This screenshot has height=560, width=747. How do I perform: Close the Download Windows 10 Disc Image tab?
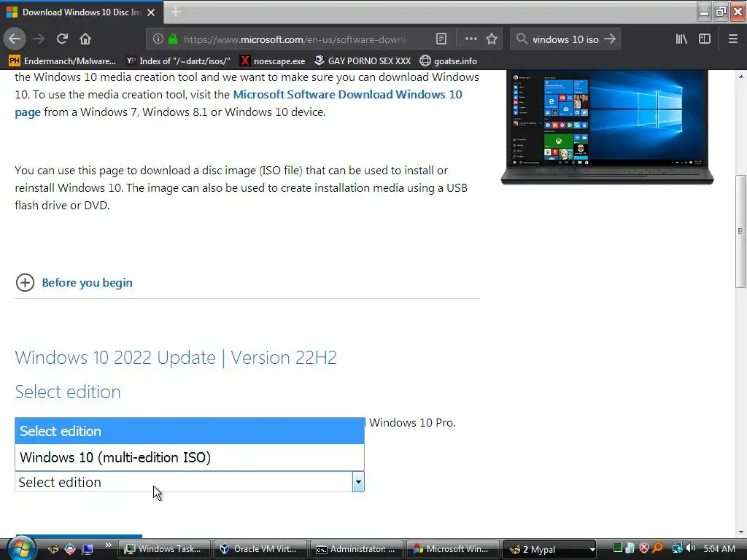(x=151, y=12)
